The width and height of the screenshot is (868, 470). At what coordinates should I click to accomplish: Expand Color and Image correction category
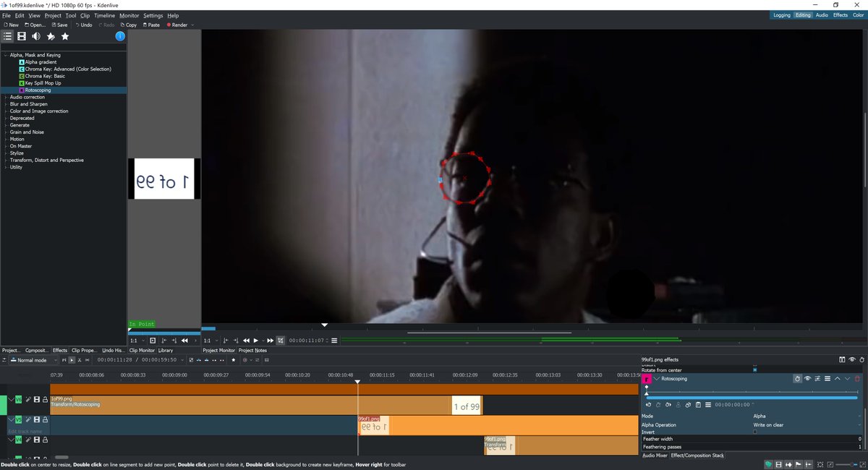click(x=5, y=111)
